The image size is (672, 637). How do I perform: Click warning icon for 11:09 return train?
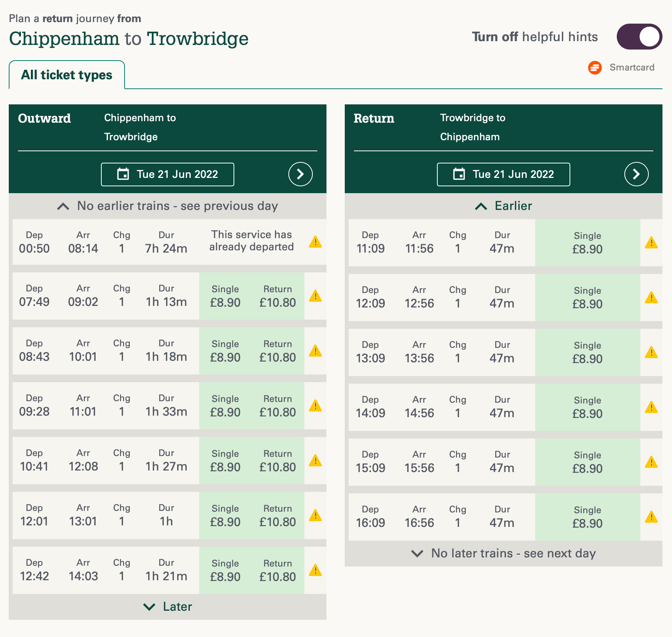click(651, 243)
